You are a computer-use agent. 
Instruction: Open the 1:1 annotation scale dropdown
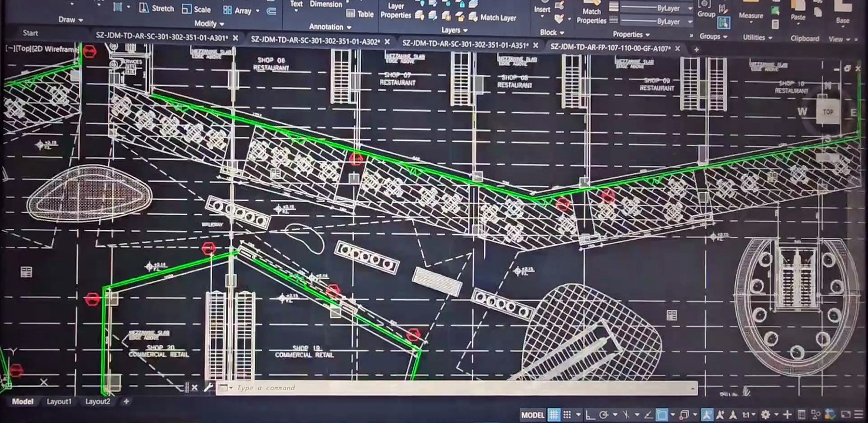(748, 415)
